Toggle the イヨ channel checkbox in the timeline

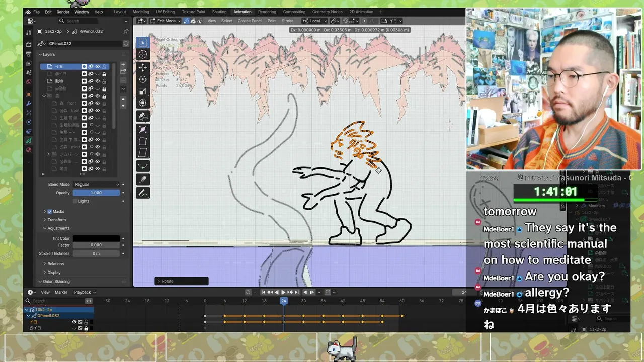tap(80, 322)
